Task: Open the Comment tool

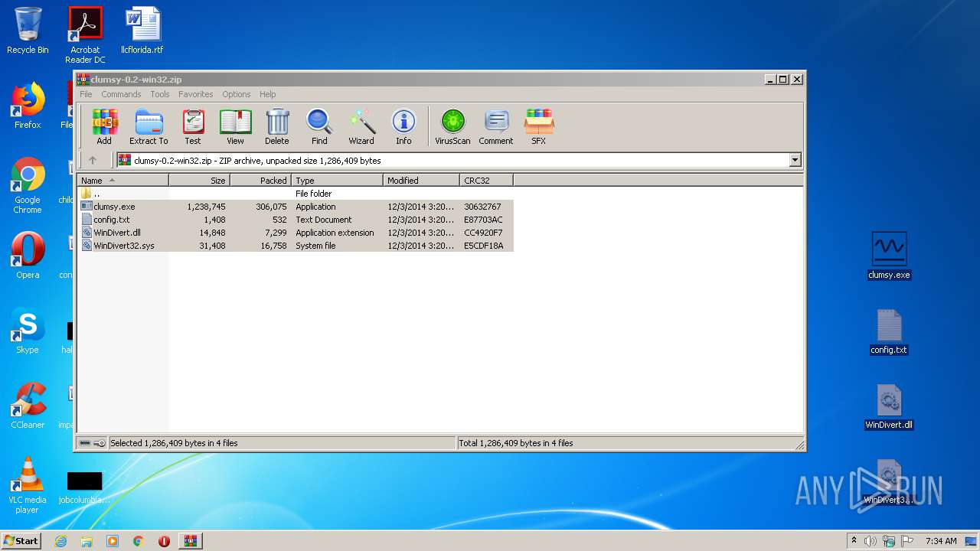Action: coord(496,126)
